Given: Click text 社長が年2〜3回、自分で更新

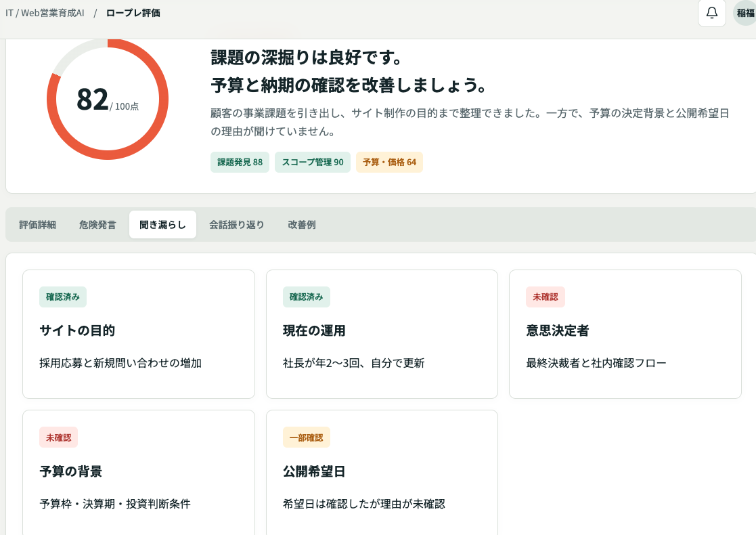Looking at the screenshot, I should click(x=353, y=363).
